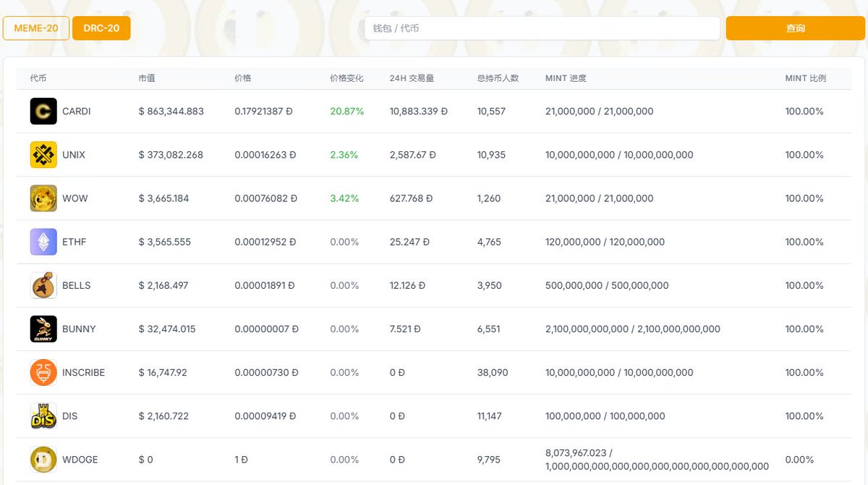Click the ETHF ethereum-style icon
Screen dimensions: 868x485
(x=43, y=241)
